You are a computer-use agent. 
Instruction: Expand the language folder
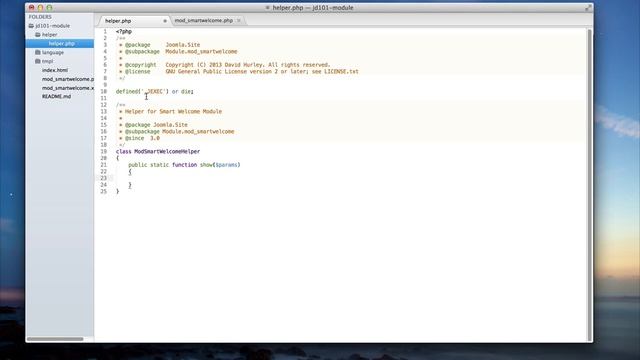[49, 52]
